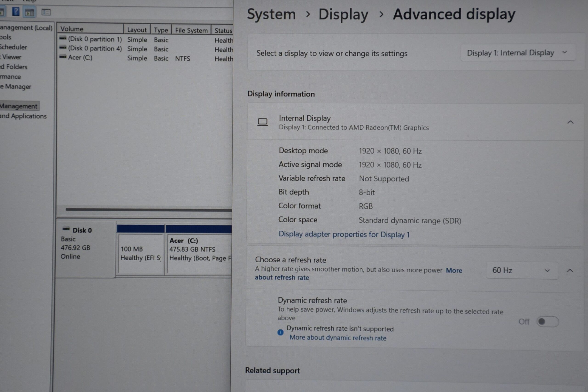Click the blue Help question-mark toolbar icon

pos(16,12)
